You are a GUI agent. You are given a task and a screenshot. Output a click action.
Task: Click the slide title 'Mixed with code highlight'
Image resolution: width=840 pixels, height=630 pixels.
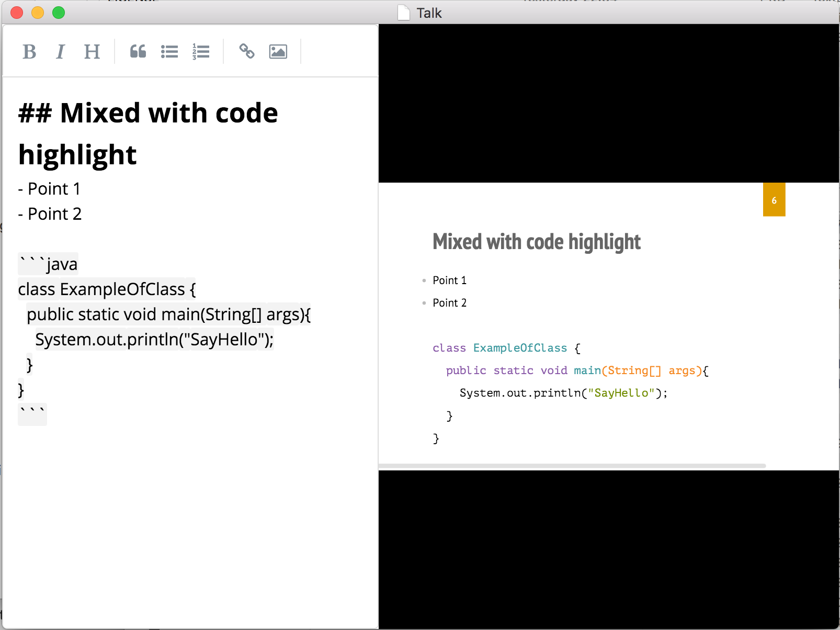tap(537, 242)
